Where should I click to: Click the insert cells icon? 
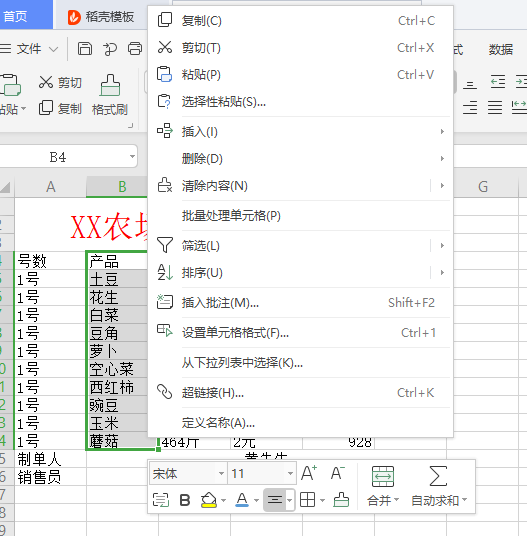click(x=165, y=131)
